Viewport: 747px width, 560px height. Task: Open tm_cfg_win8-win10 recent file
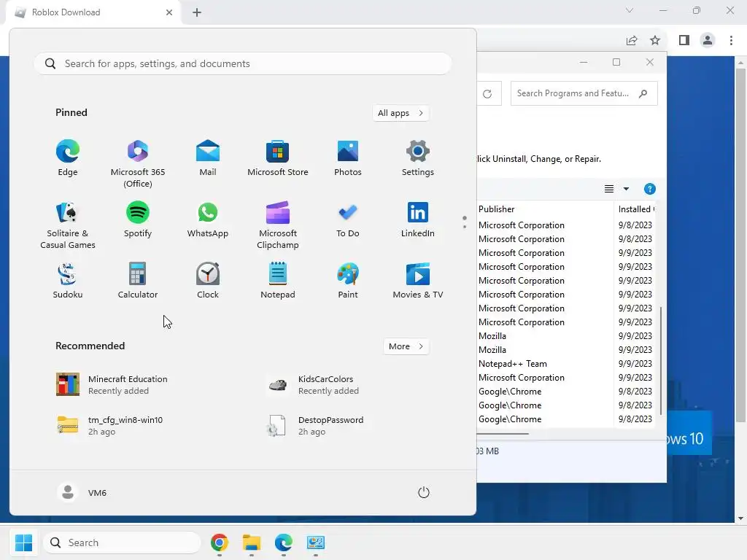point(109,426)
